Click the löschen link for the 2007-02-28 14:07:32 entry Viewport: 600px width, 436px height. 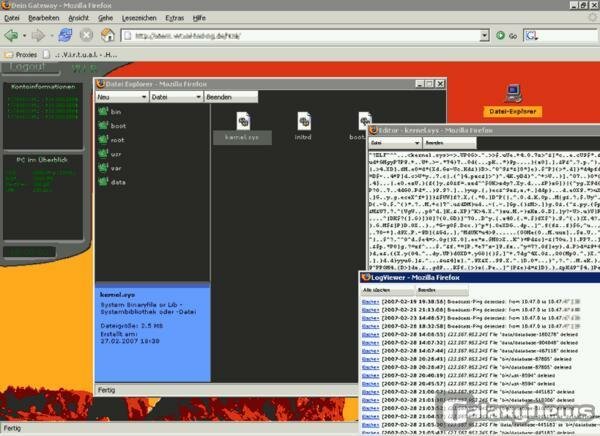[x=370, y=343]
